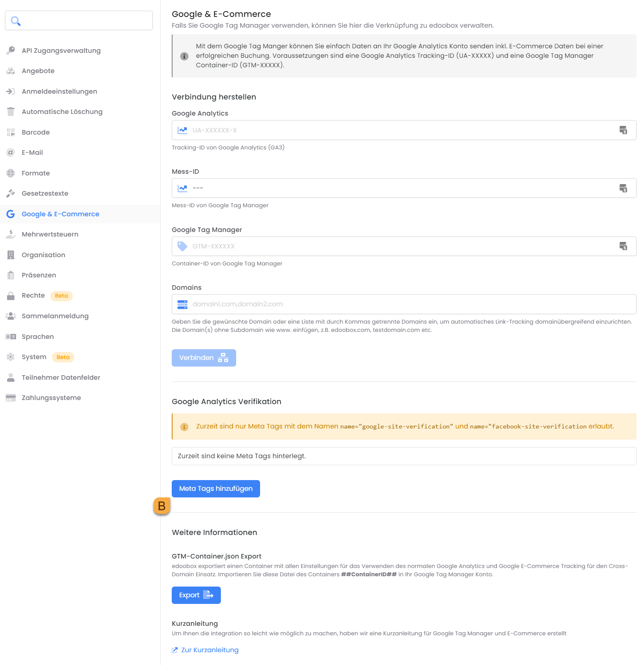
Task: Open the Angebote settings section
Action: point(38,71)
